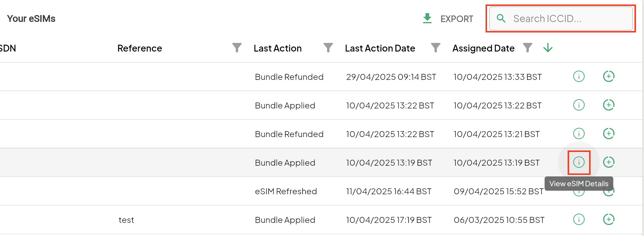Click the EXPORT button label
The height and width of the screenshot is (236, 644).
[x=457, y=19]
